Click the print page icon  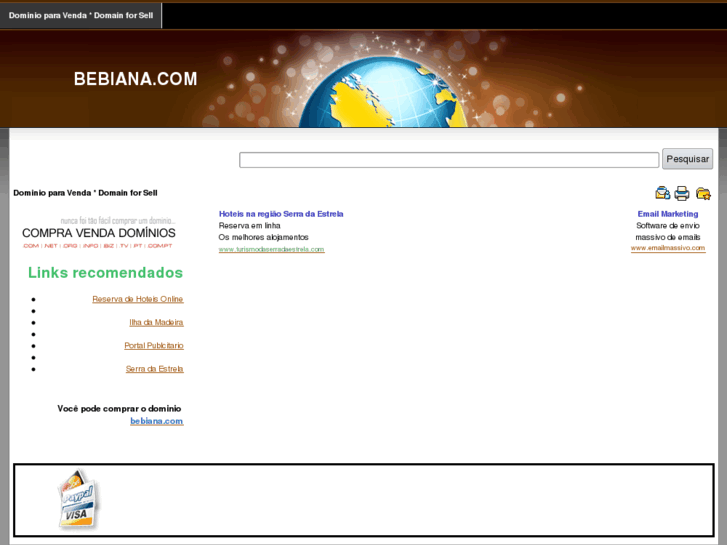tap(682, 193)
